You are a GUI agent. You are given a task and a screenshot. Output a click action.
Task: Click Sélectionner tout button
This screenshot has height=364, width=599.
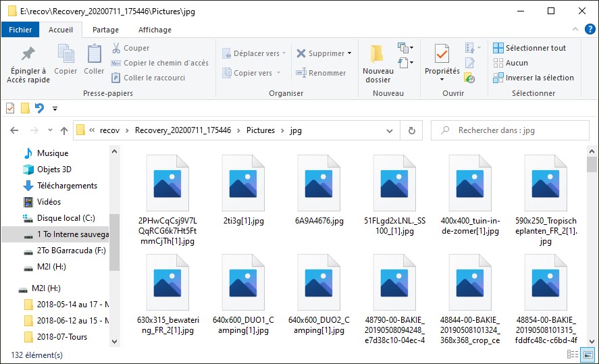pos(529,48)
